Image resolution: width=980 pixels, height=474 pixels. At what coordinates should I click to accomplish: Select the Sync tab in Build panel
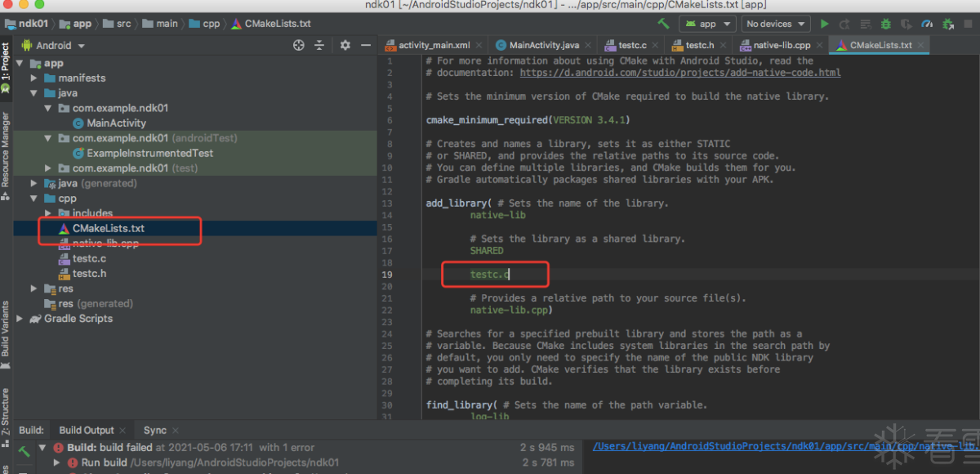point(155,431)
